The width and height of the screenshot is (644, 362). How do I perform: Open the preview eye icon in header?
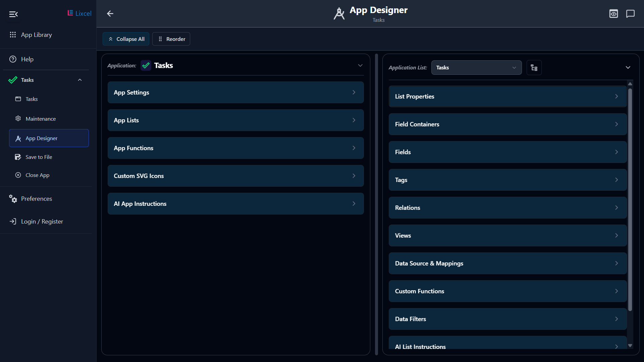coord(613,14)
